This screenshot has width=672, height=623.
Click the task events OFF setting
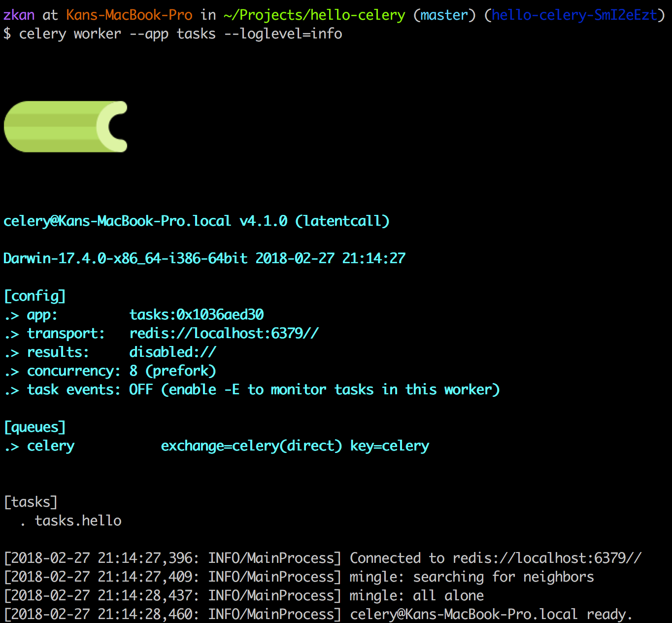click(x=140, y=389)
